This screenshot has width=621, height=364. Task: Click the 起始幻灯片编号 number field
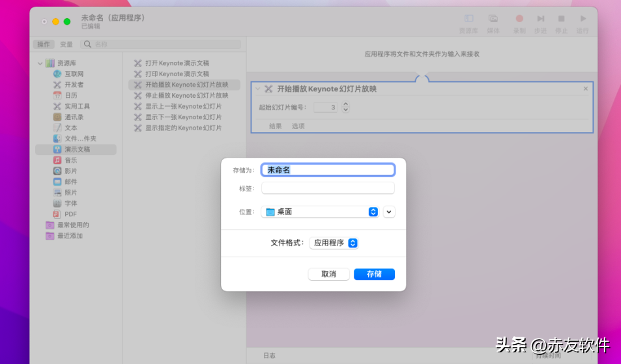pos(326,107)
